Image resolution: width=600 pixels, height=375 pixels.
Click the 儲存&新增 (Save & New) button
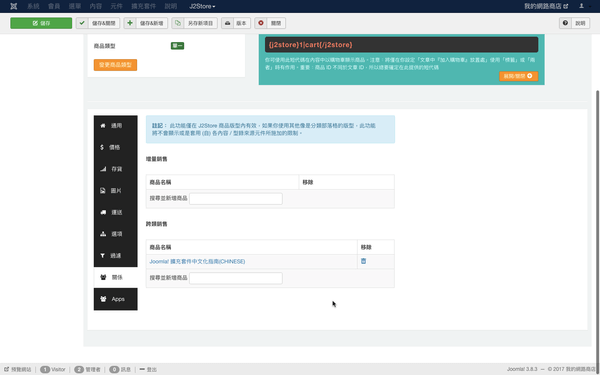click(x=146, y=23)
